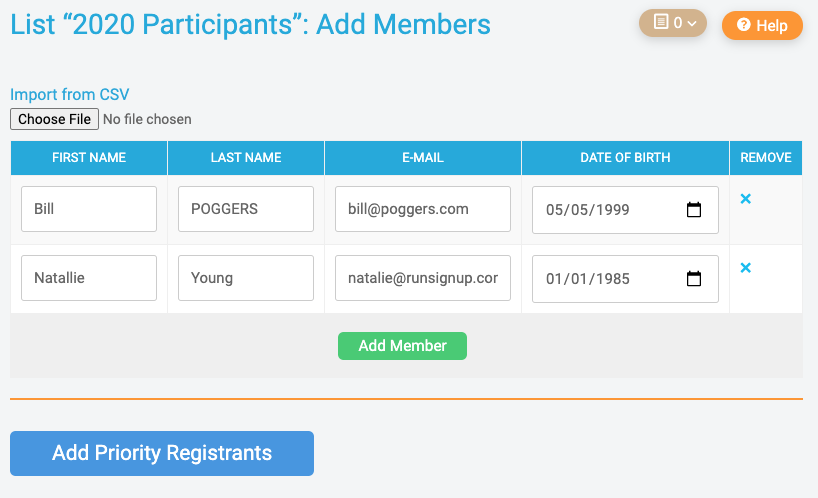Click the Import from CSV link

tap(70, 95)
